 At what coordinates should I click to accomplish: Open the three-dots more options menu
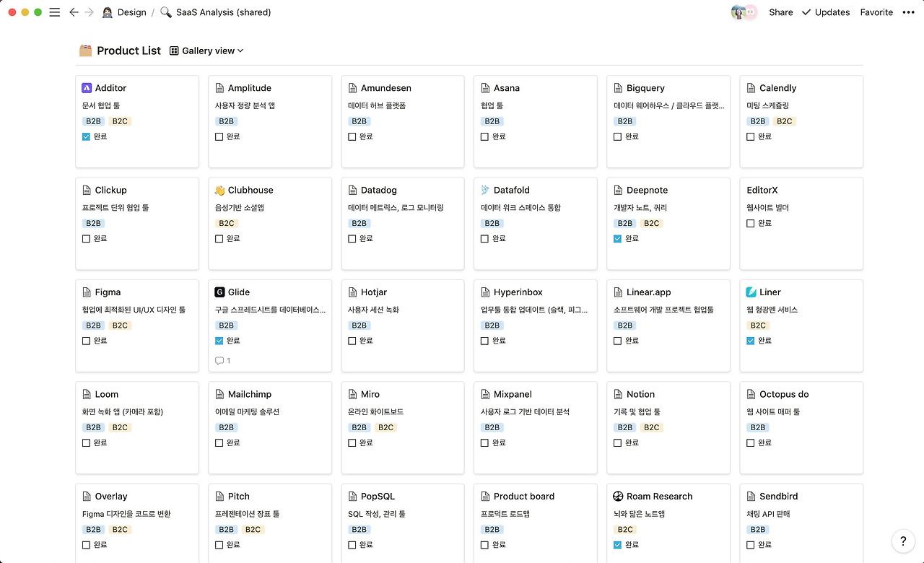(x=908, y=12)
